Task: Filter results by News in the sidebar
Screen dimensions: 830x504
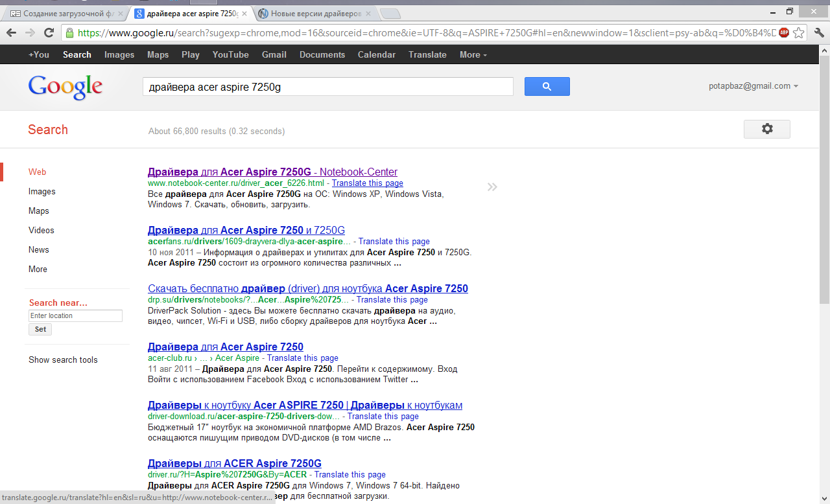Action: click(x=39, y=249)
